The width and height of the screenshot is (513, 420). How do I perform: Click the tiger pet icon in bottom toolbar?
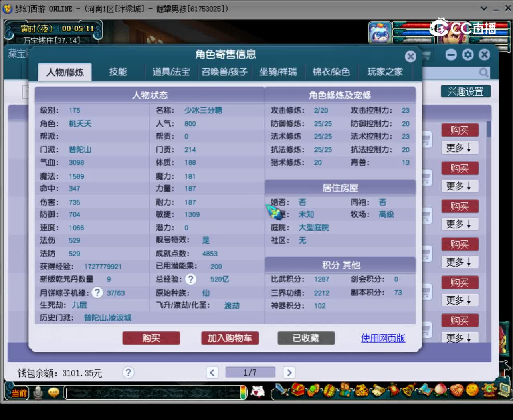[362, 390]
